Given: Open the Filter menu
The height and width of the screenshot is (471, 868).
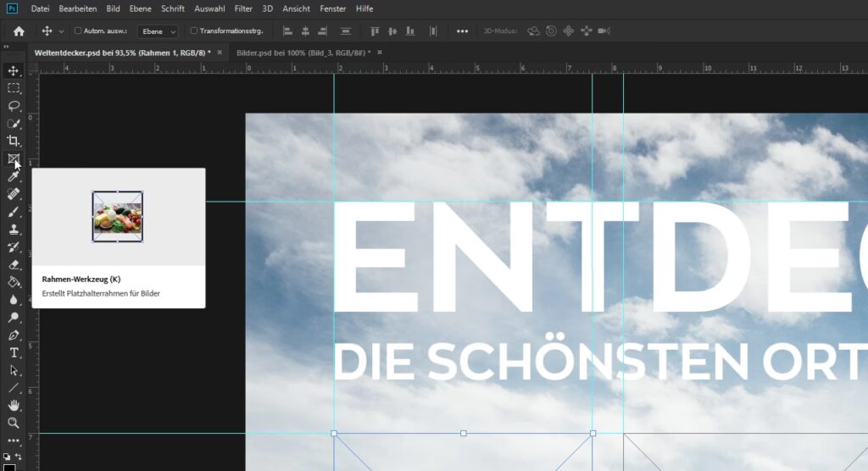Looking at the screenshot, I should [243, 8].
